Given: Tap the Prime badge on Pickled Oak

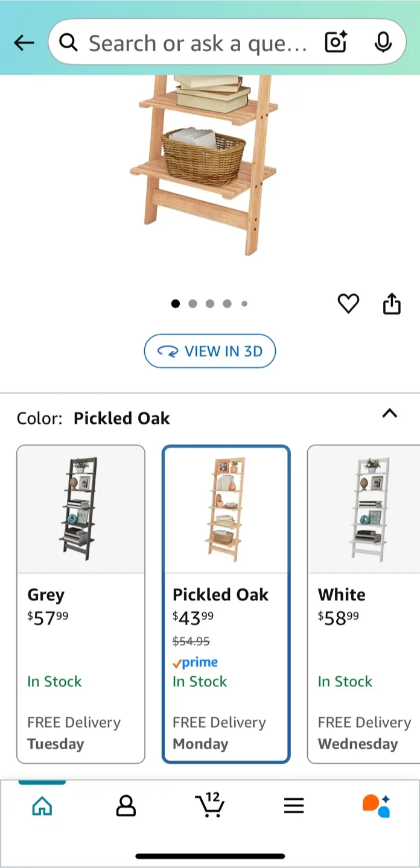Looking at the screenshot, I should coord(195,662).
